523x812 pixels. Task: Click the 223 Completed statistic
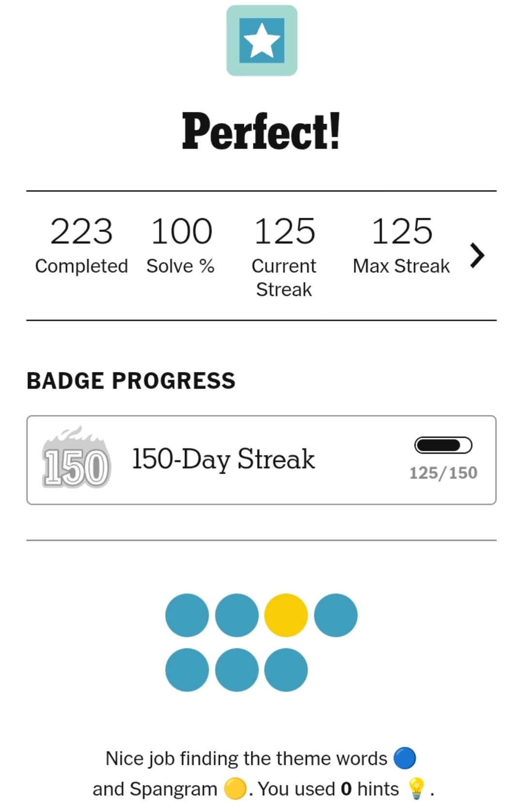[x=81, y=245]
